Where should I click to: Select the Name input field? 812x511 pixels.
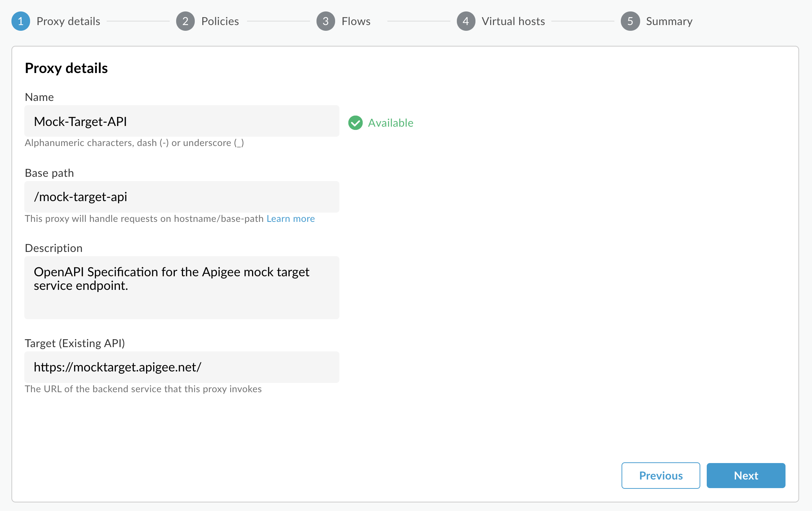(x=181, y=121)
